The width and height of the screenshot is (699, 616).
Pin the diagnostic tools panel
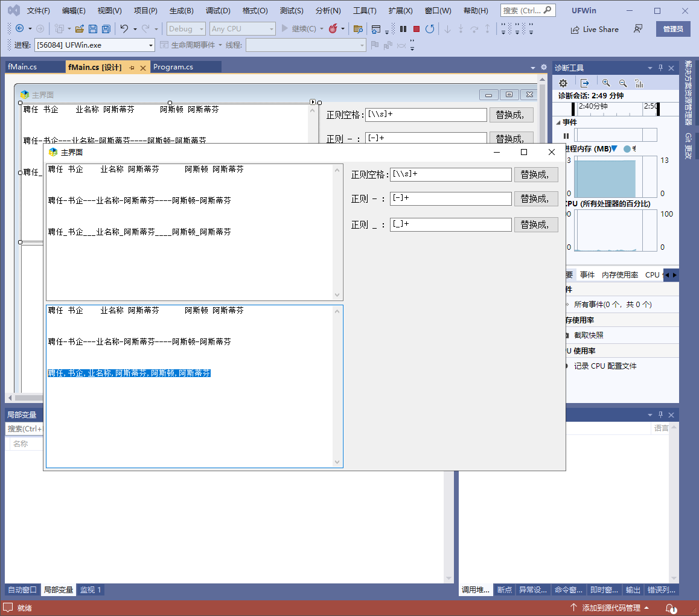[x=660, y=68]
